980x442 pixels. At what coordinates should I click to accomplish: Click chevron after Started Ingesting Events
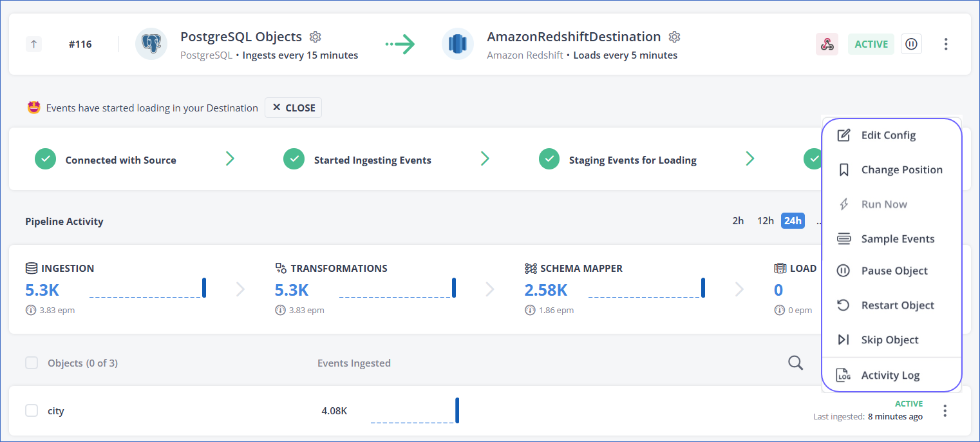tap(485, 159)
